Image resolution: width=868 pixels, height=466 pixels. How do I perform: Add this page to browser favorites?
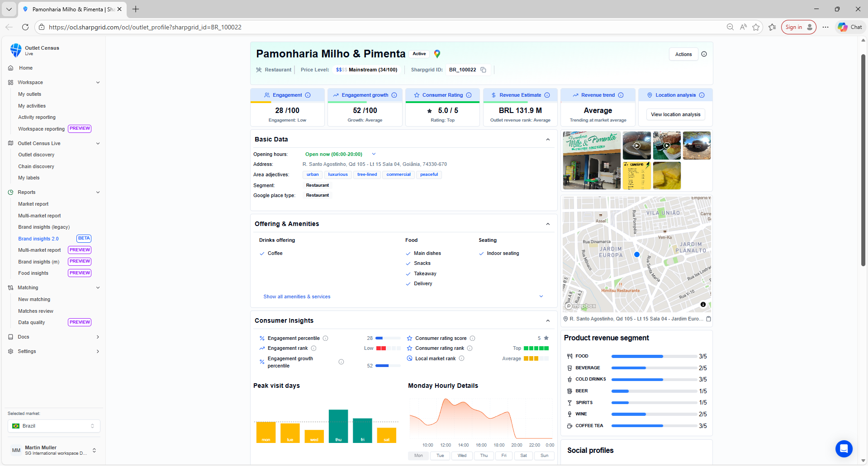point(756,27)
